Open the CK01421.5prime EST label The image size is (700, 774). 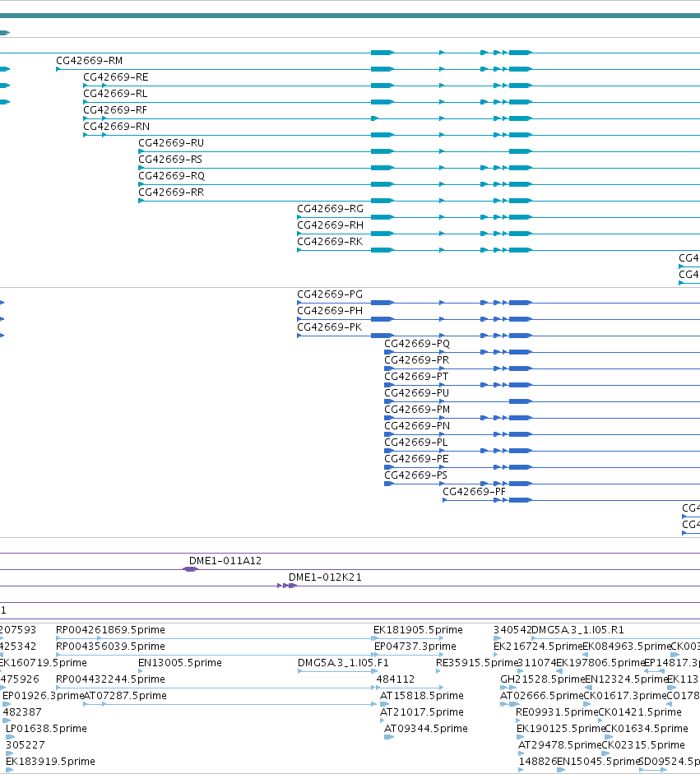[x=640, y=711]
